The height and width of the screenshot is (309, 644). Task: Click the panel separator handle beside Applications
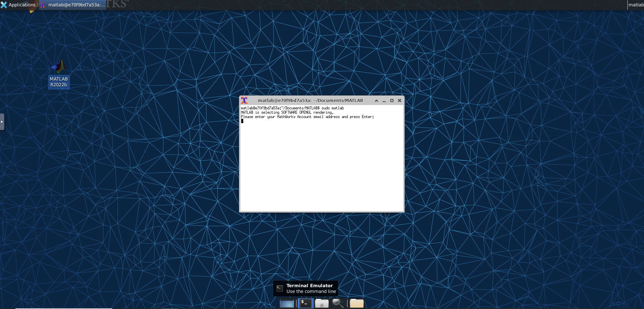(x=38, y=5)
